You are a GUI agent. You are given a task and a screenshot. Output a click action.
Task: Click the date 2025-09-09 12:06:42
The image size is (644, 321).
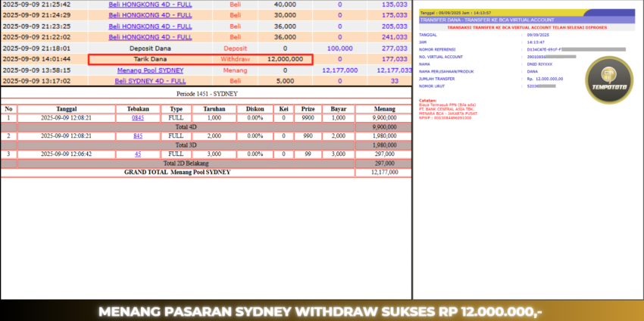pyautogui.click(x=67, y=154)
